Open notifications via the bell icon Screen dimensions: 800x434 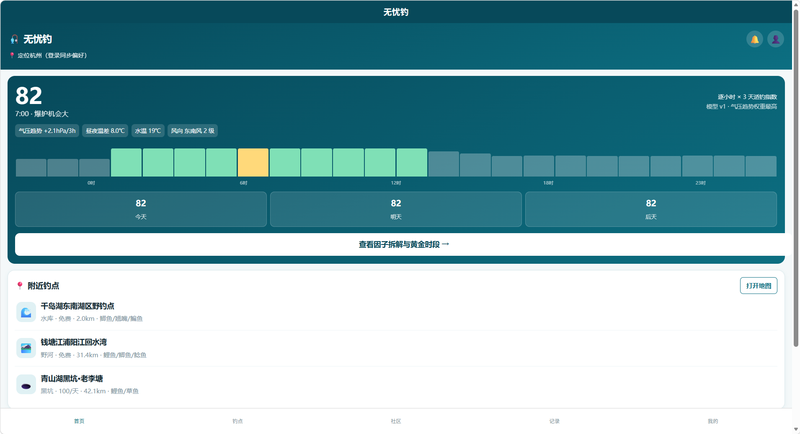(x=754, y=39)
